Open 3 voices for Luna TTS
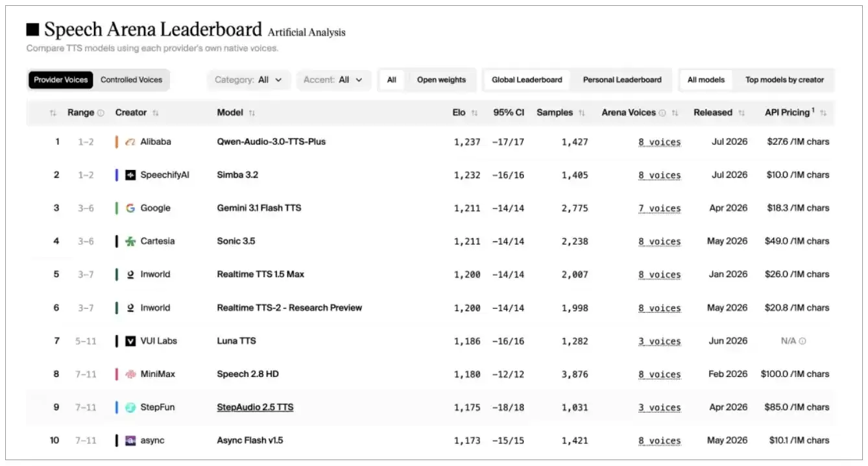The height and width of the screenshot is (466, 868). (x=659, y=341)
